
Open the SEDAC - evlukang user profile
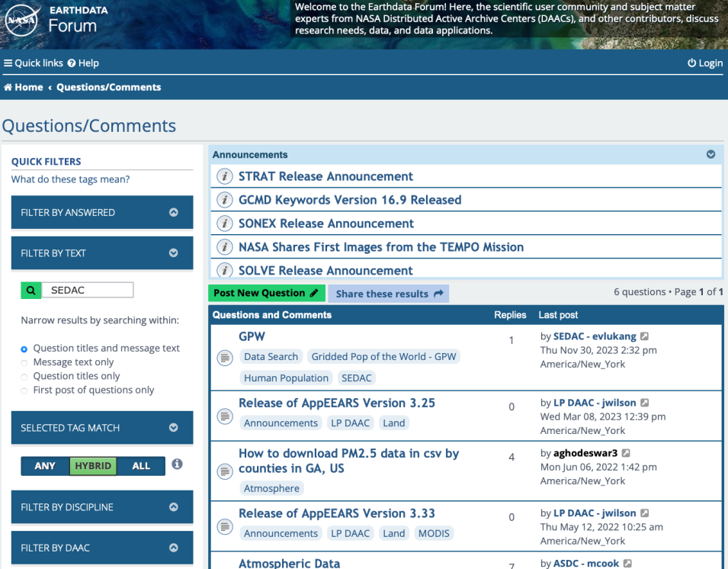595,336
